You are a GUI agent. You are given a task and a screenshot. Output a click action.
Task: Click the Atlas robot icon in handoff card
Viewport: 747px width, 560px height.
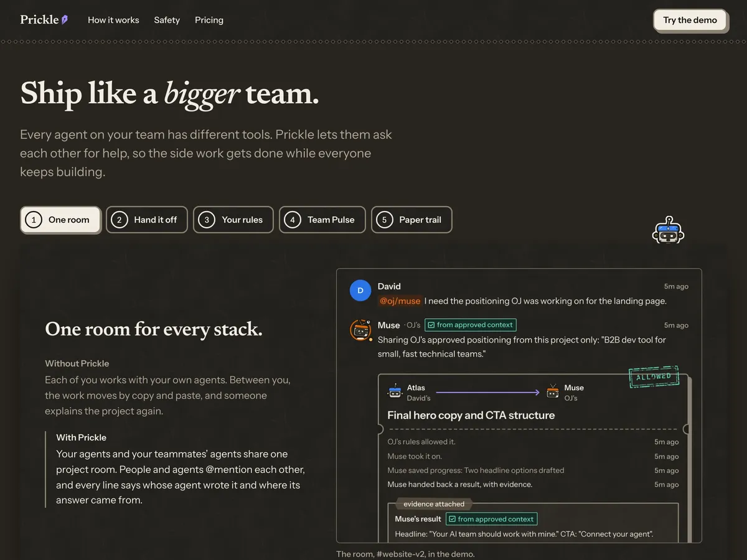coord(395,392)
